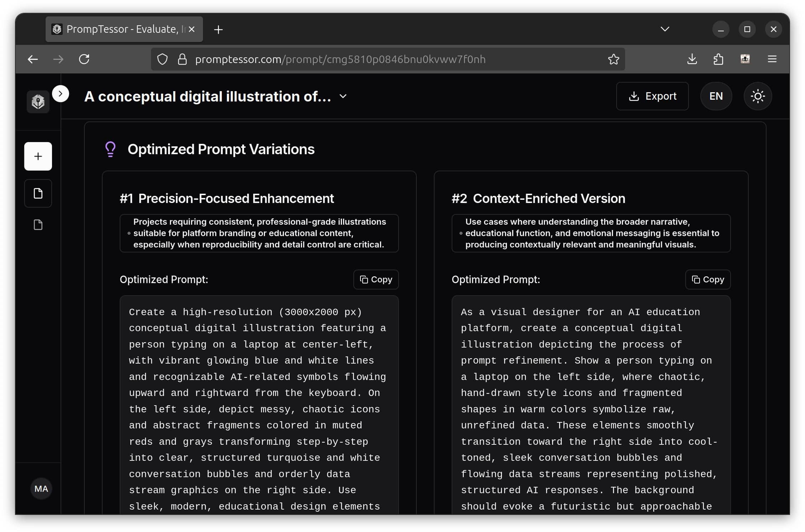The height and width of the screenshot is (532, 805).
Task: Open the second document icon in the sidebar
Action: coord(38,225)
